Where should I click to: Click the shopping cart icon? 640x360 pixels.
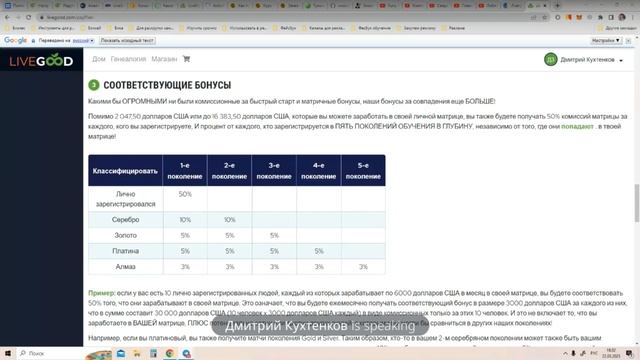tap(187, 59)
